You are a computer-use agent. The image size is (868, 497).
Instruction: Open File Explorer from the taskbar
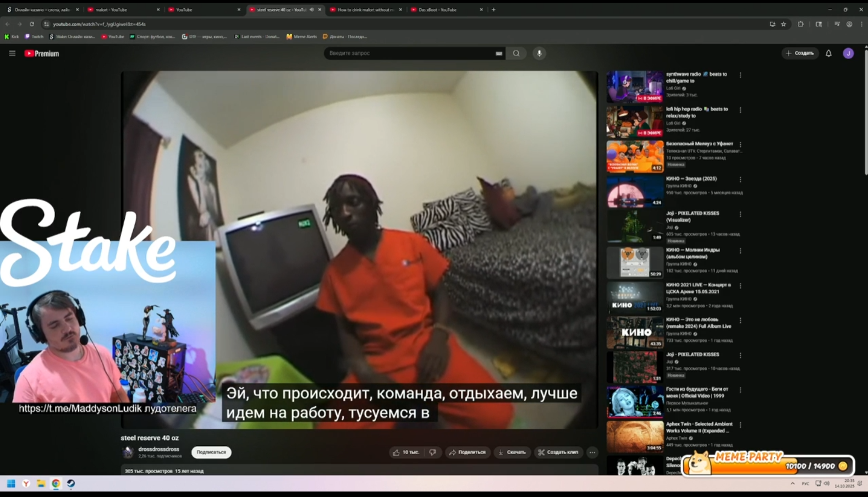pyautogui.click(x=41, y=484)
